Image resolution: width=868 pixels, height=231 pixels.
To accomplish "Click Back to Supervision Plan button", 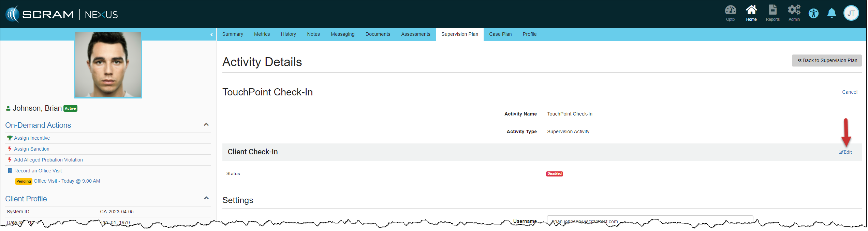I will click(x=827, y=61).
